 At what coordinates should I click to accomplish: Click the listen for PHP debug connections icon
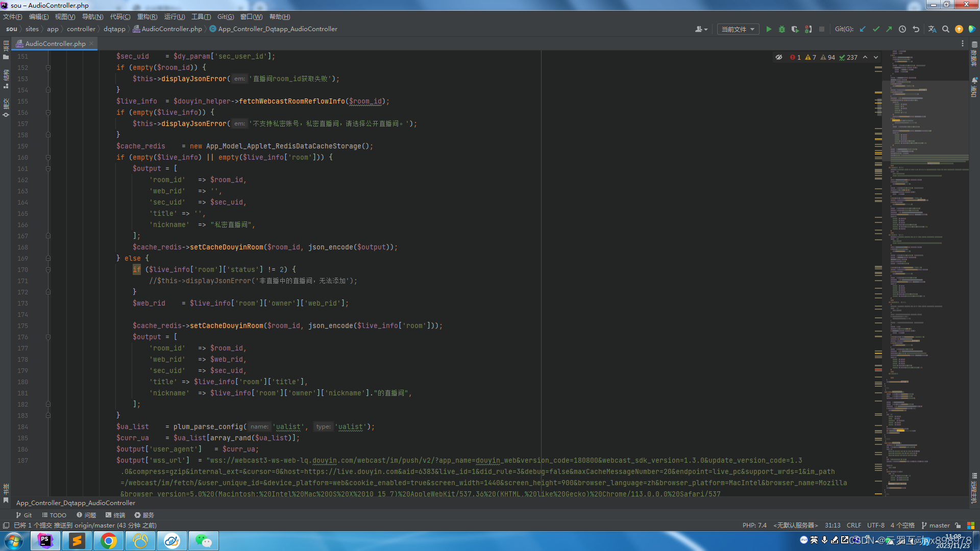point(808,29)
